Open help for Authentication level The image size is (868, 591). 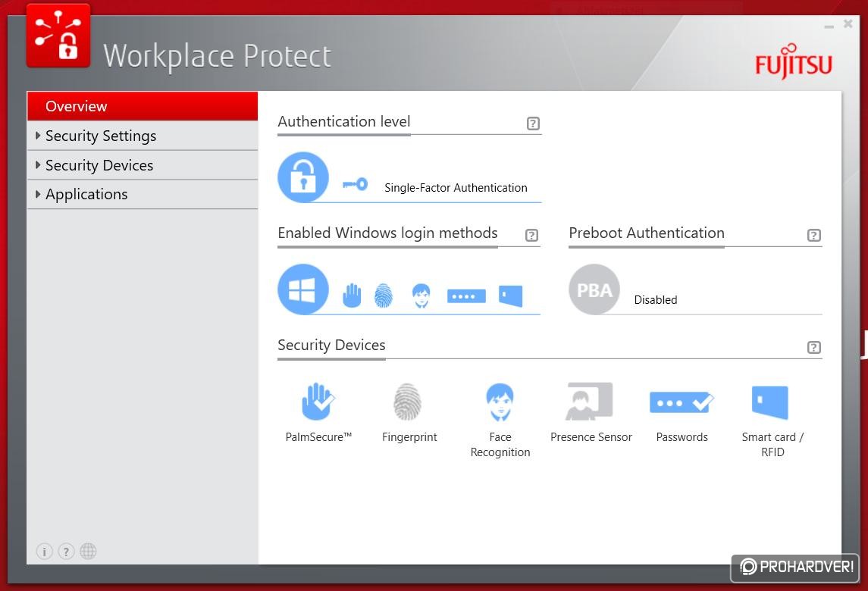click(533, 124)
